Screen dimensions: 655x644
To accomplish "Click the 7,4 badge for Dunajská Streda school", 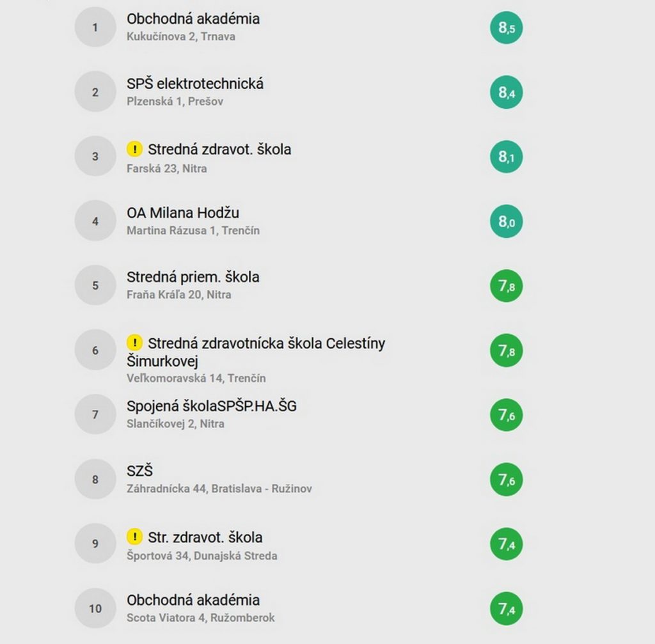I will tap(507, 544).
